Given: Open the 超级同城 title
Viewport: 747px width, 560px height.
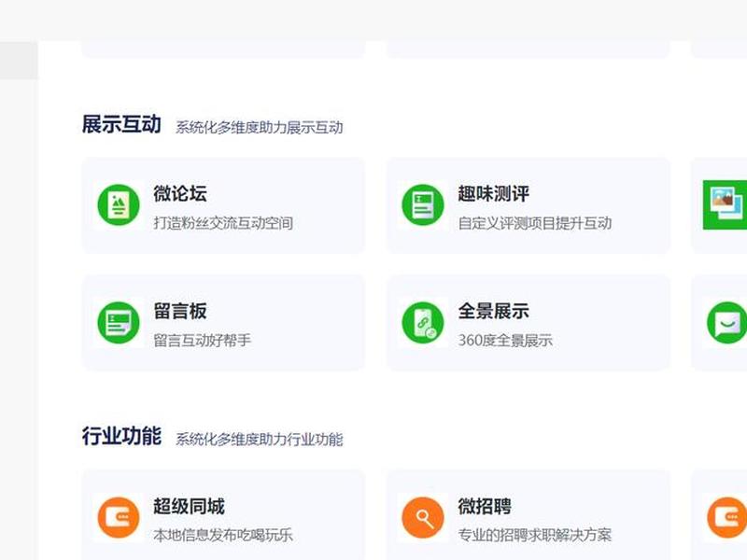Looking at the screenshot, I should click(189, 506).
